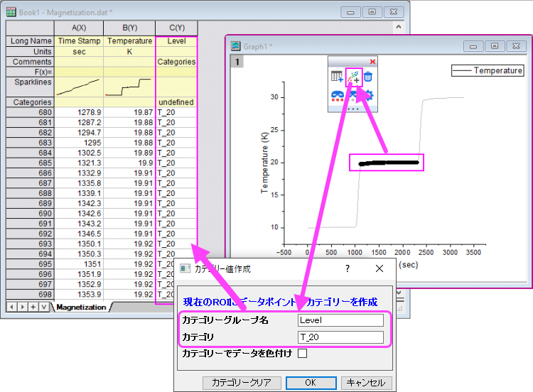Click the blue trash delete icon
The width and height of the screenshot is (533, 392).
(368, 77)
